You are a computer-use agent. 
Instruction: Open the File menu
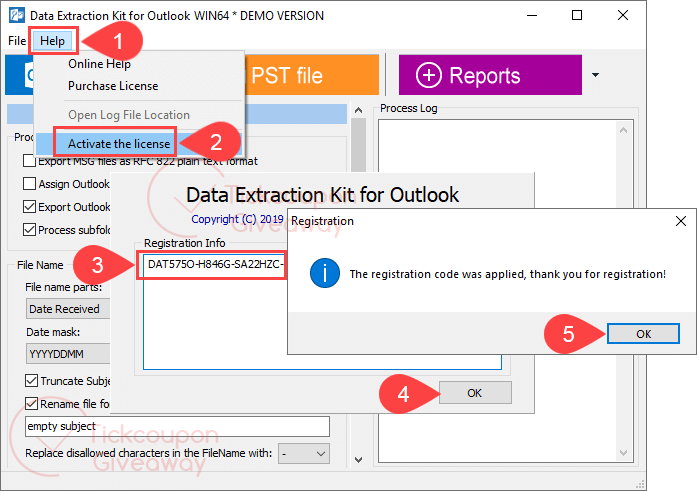17,41
